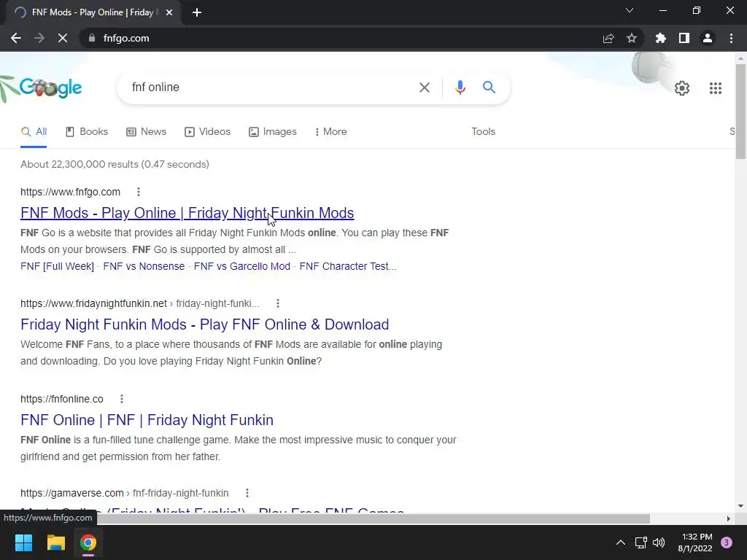Click the address bar URL fnfgo.com
Screen dimensions: 747x560
point(126,38)
